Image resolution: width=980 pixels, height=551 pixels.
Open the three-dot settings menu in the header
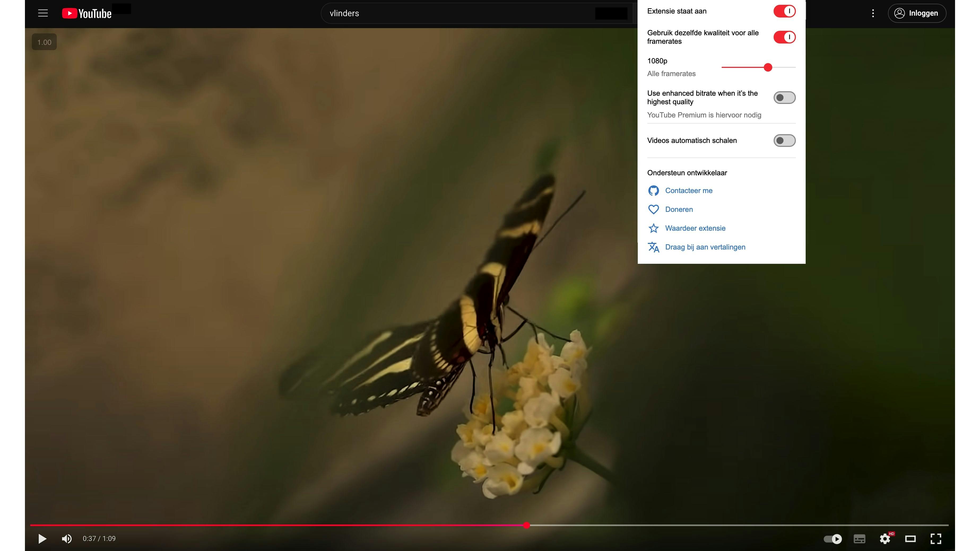click(873, 13)
